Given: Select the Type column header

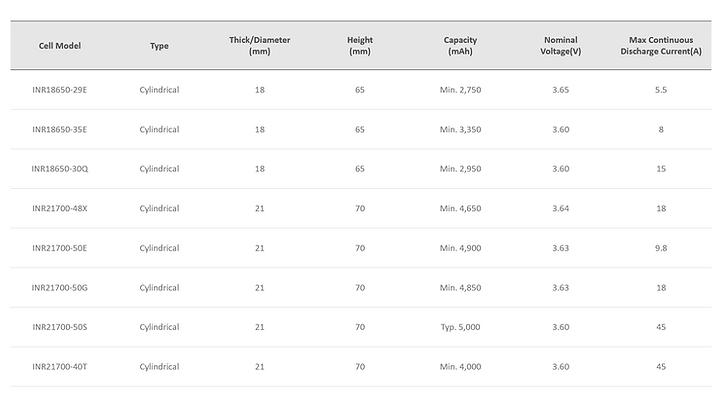Looking at the screenshot, I should (x=159, y=46).
